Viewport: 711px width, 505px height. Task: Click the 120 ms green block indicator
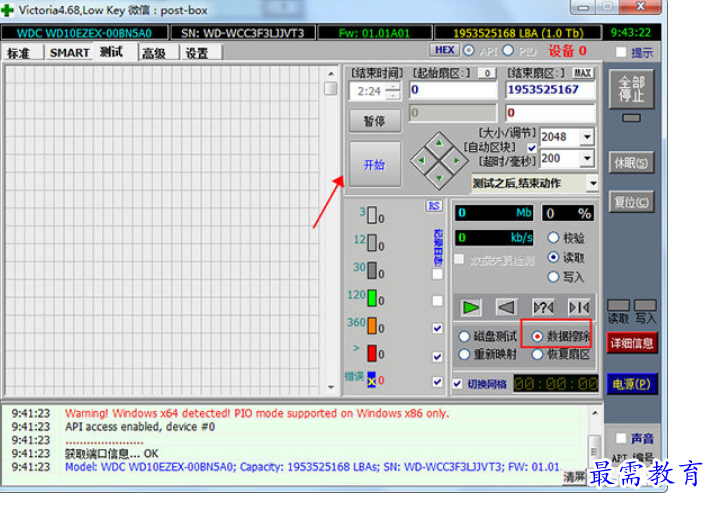click(x=372, y=298)
